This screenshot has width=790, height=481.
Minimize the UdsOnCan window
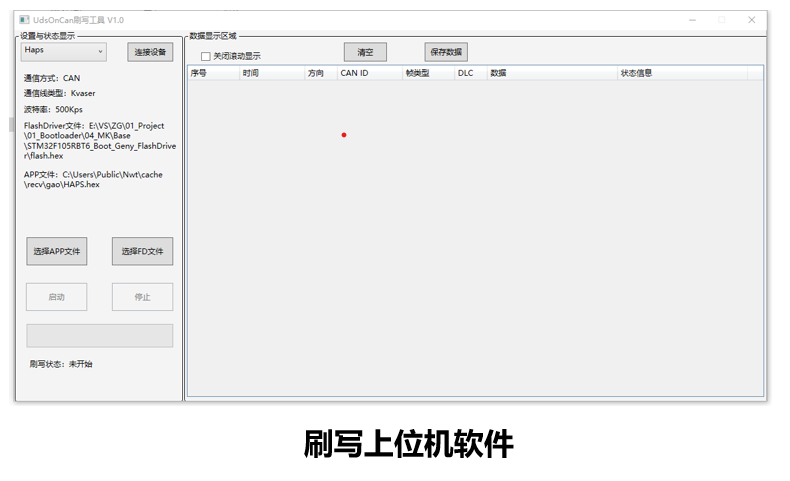pyautogui.click(x=692, y=20)
